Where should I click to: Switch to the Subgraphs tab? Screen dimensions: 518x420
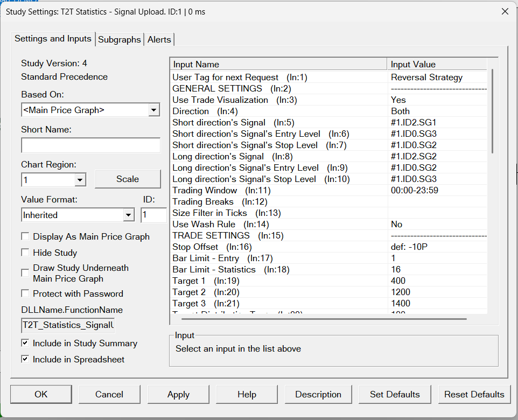120,39
